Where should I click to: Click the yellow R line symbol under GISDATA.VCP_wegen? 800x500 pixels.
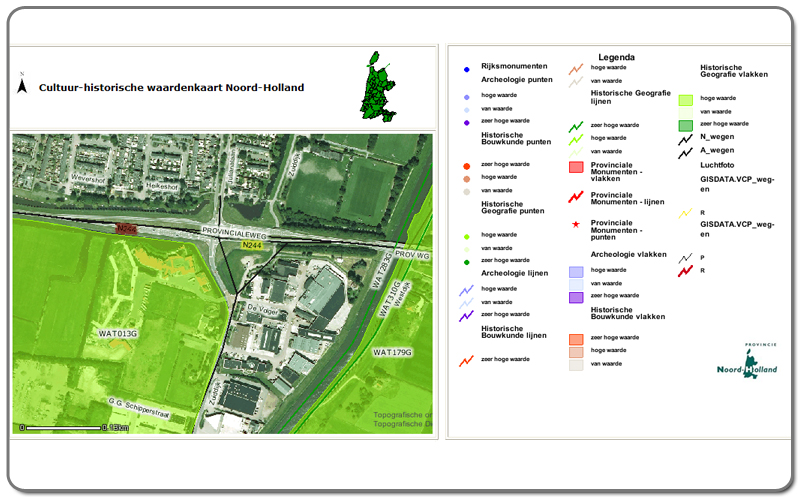685,213
